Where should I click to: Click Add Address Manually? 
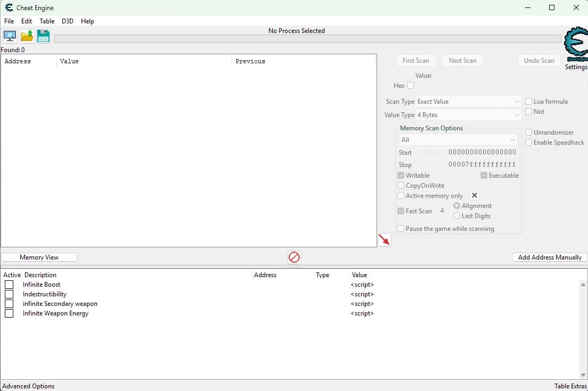[550, 257]
